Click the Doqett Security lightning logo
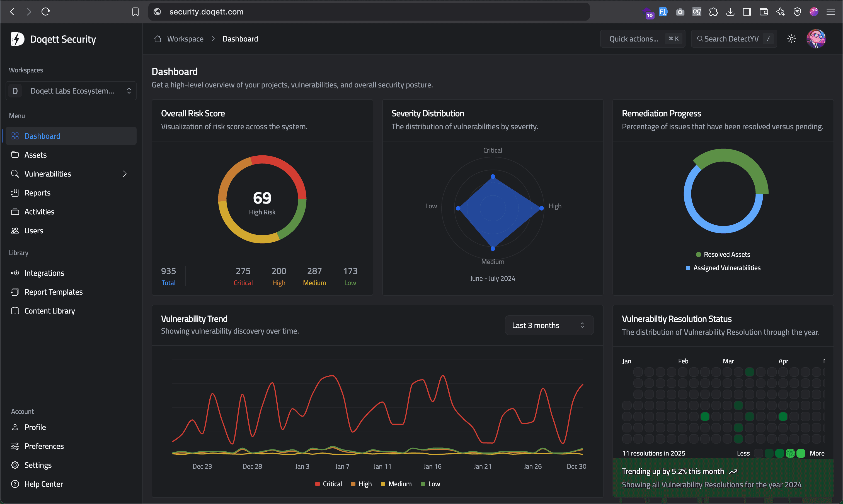 [x=17, y=39]
